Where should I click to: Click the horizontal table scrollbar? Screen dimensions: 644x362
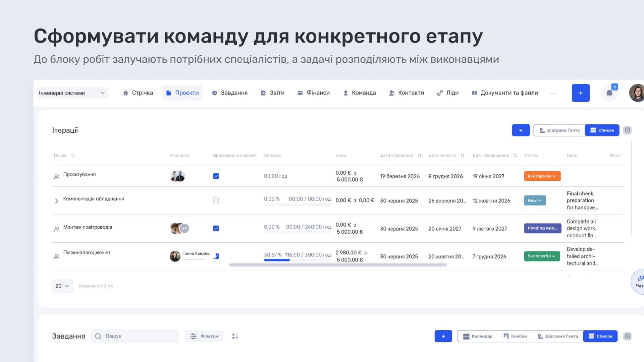(x=338, y=265)
